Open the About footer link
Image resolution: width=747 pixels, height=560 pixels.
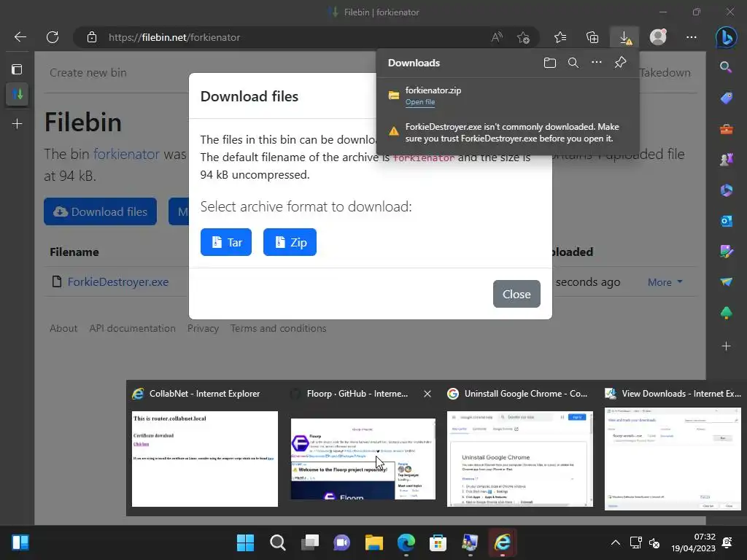coord(63,328)
